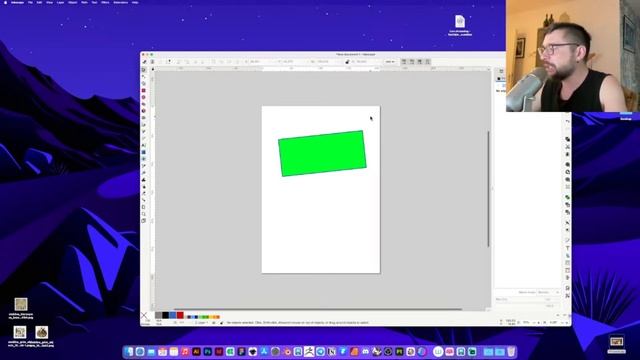Select the Dropper color picker tool
Screen dimensions: 640x360
click(x=144, y=166)
